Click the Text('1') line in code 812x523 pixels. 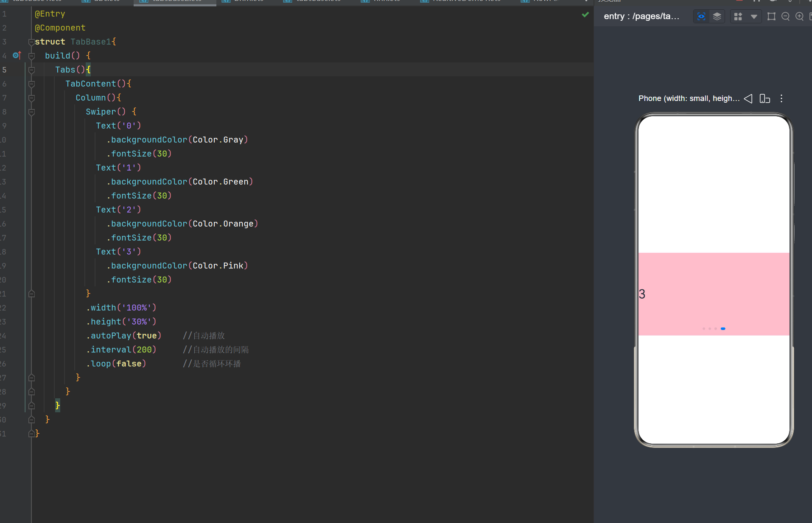pyautogui.click(x=118, y=168)
